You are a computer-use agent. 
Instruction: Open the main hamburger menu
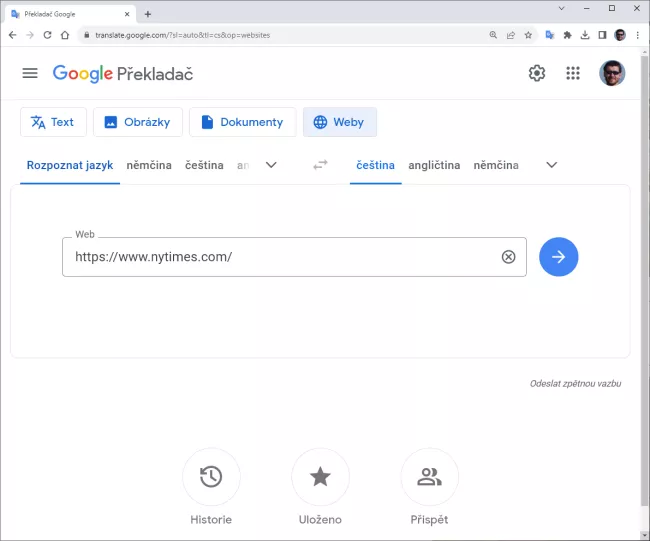[30, 73]
